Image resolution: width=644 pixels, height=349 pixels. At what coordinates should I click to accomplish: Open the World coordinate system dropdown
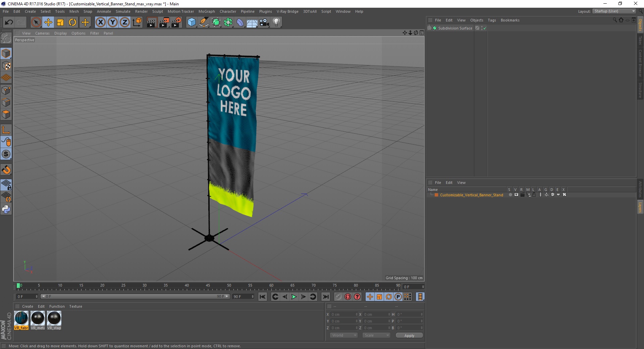coord(344,335)
